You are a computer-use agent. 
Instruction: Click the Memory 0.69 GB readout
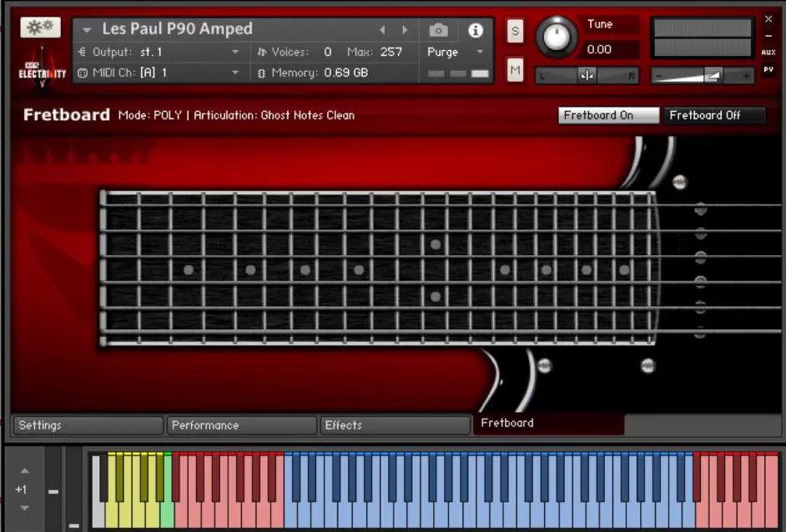346,73
